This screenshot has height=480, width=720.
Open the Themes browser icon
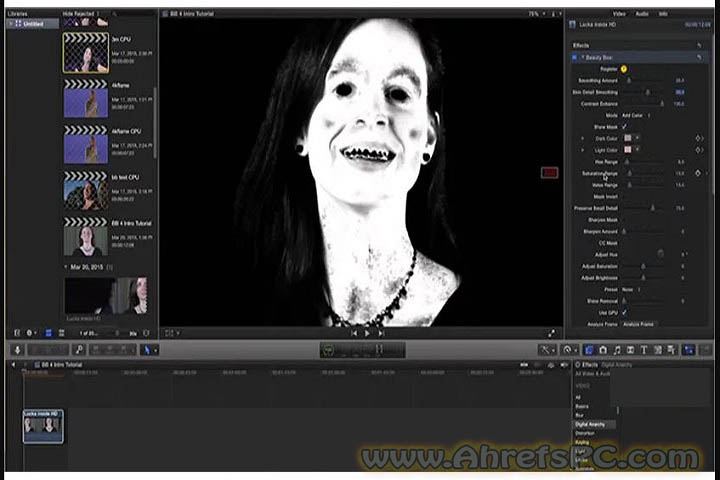coord(671,350)
